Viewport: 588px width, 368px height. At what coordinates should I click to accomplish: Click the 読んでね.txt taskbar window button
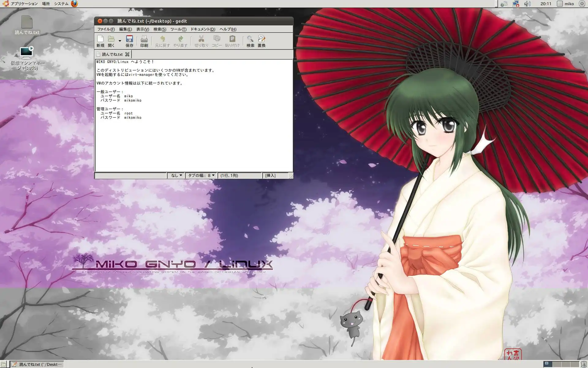point(37,364)
